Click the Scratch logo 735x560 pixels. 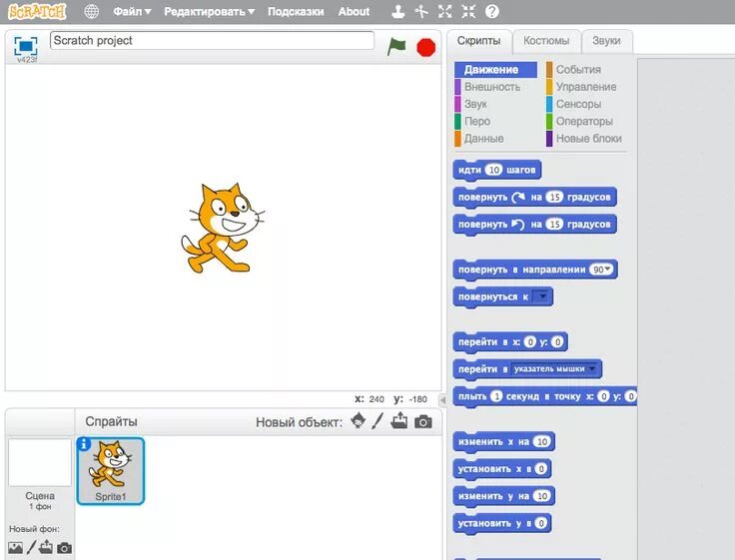(38, 11)
